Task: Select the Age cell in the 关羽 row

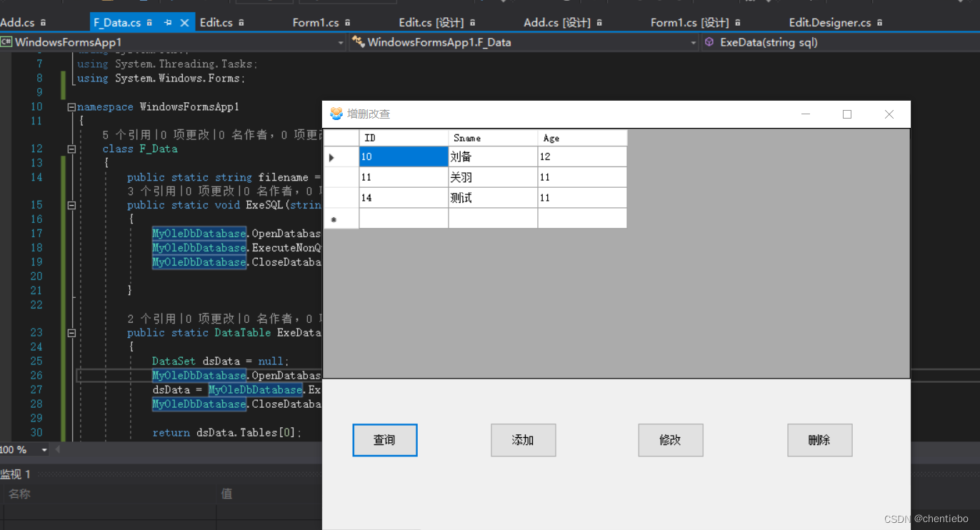Action: [582, 177]
